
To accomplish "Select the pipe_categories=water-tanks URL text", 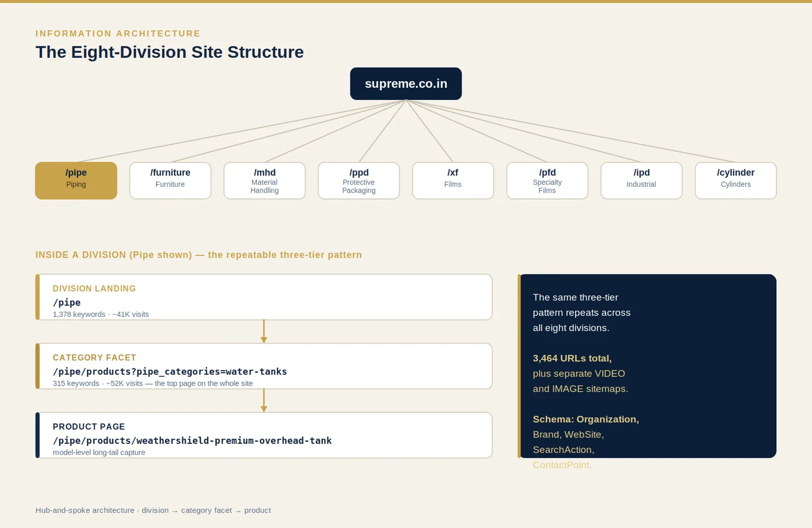I will point(170,371).
